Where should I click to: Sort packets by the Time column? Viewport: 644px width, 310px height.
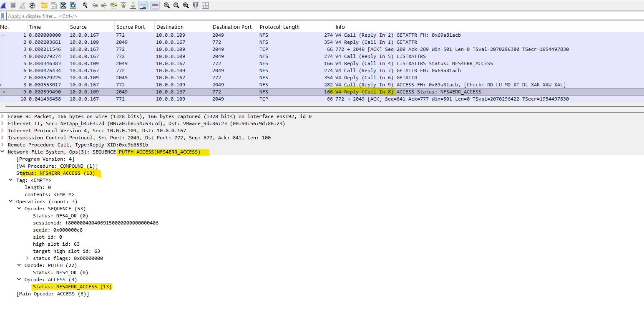pyautogui.click(x=48, y=27)
